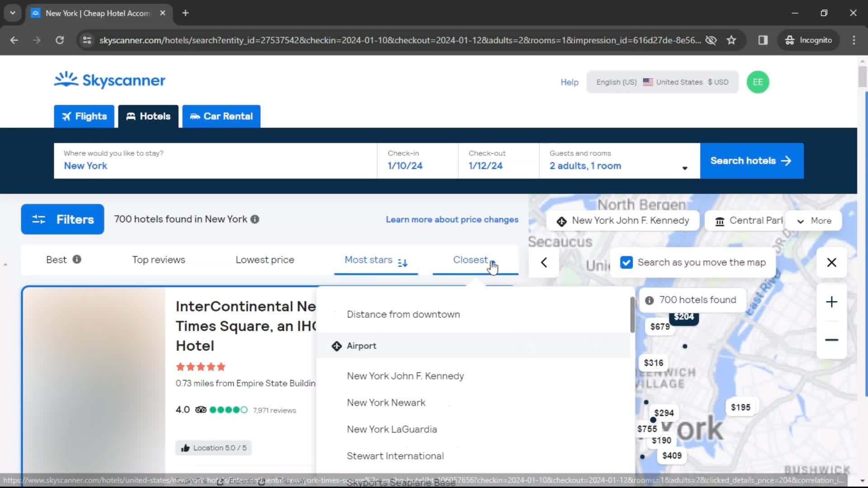The width and height of the screenshot is (868, 488).
Task: Click the close map overlay X icon
Action: (832, 262)
